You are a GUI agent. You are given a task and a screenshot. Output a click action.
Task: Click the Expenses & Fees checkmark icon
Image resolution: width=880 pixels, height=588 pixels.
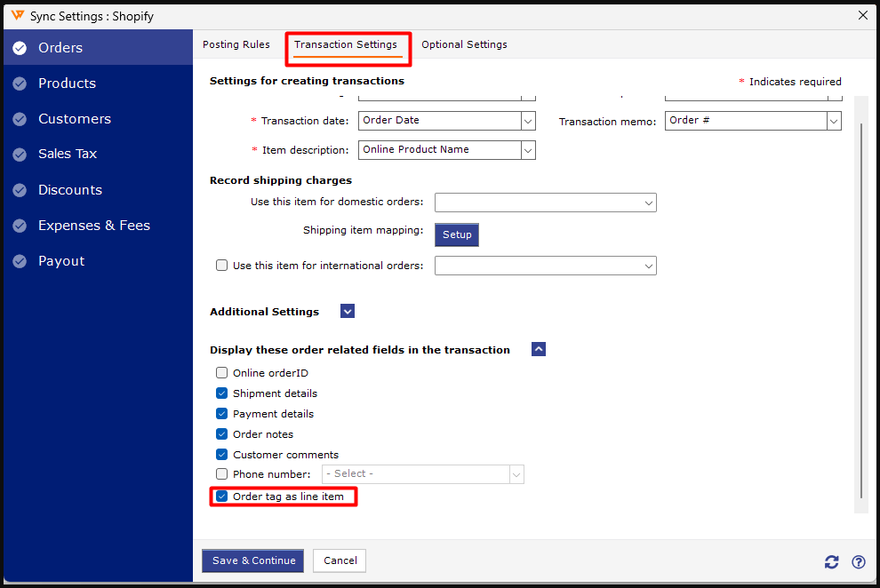(20, 226)
